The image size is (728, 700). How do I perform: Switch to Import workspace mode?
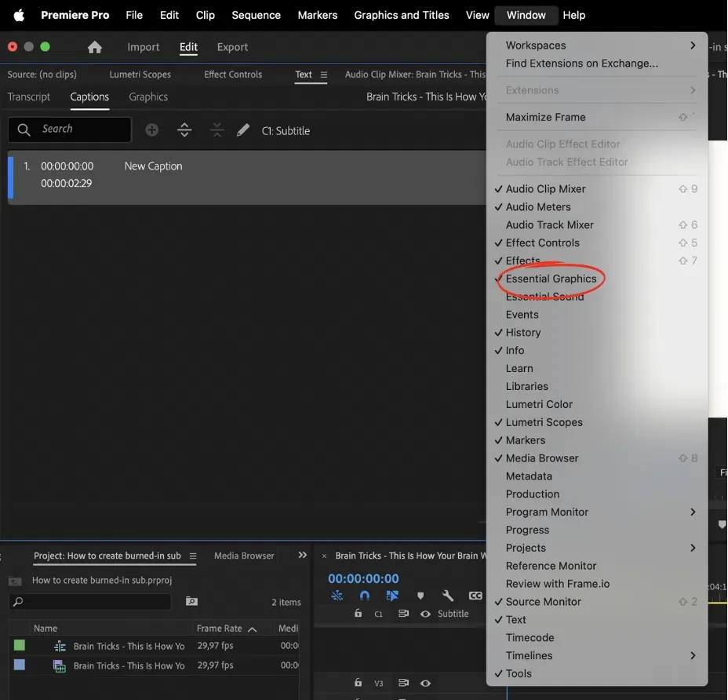pos(144,47)
